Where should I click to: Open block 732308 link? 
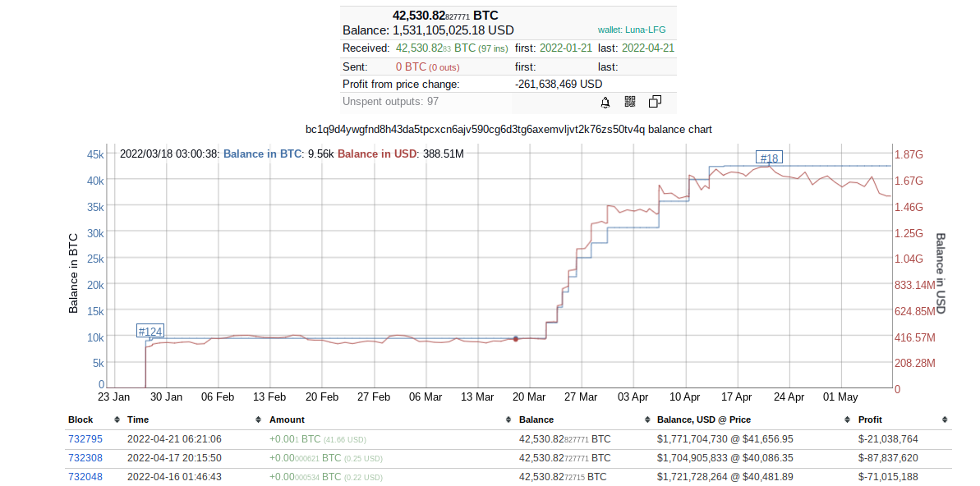pos(85,458)
